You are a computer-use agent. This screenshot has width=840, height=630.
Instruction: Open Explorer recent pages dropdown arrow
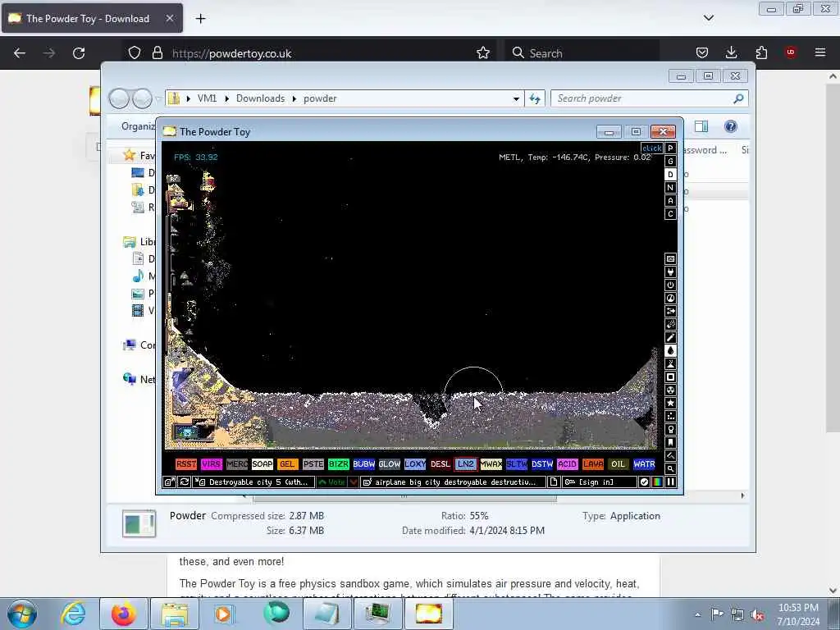coord(158,98)
